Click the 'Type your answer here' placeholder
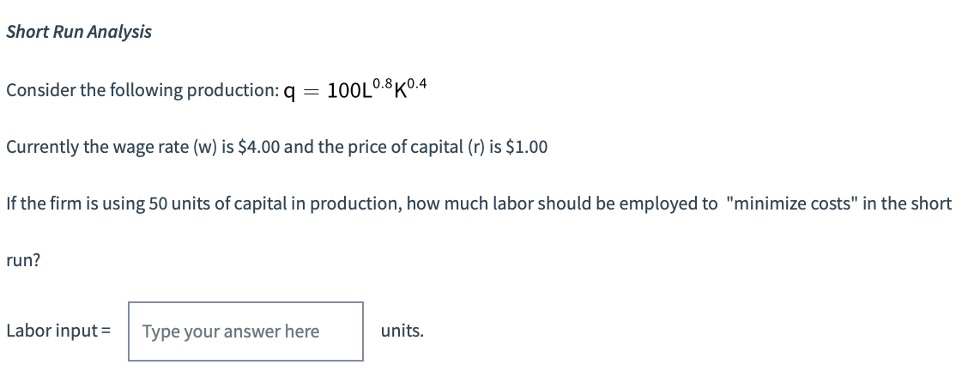Viewport: 980px width, 383px height. tap(231, 331)
